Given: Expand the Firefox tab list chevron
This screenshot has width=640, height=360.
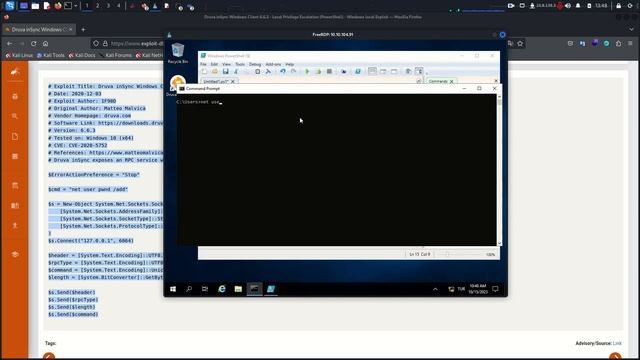Looking at the screenshot, I should [x=631, y=29].
